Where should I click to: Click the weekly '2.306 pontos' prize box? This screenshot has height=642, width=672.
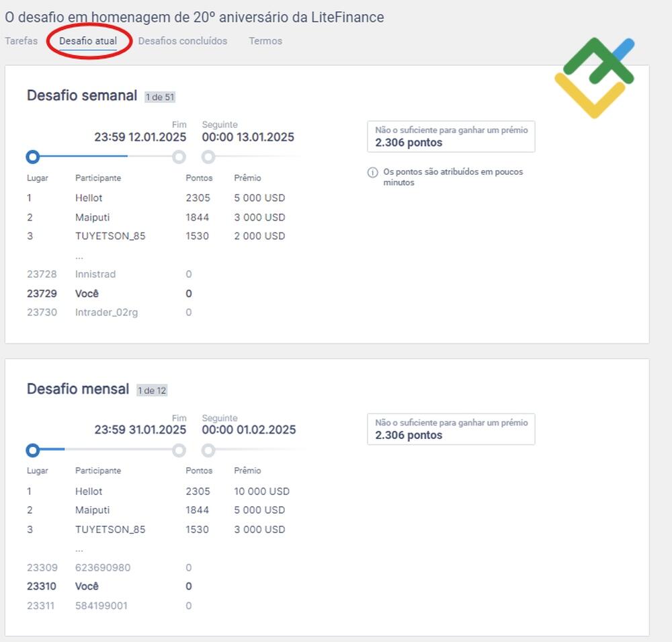coord(451,136)
